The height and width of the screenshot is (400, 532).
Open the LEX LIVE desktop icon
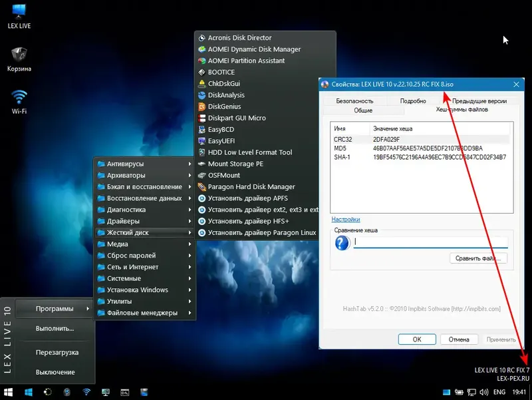(19, 16)
